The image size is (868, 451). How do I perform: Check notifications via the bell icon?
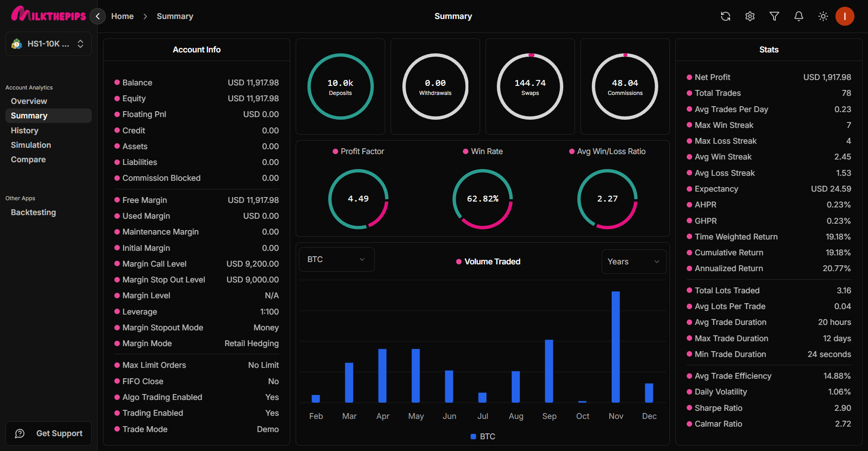pos(798,16)
